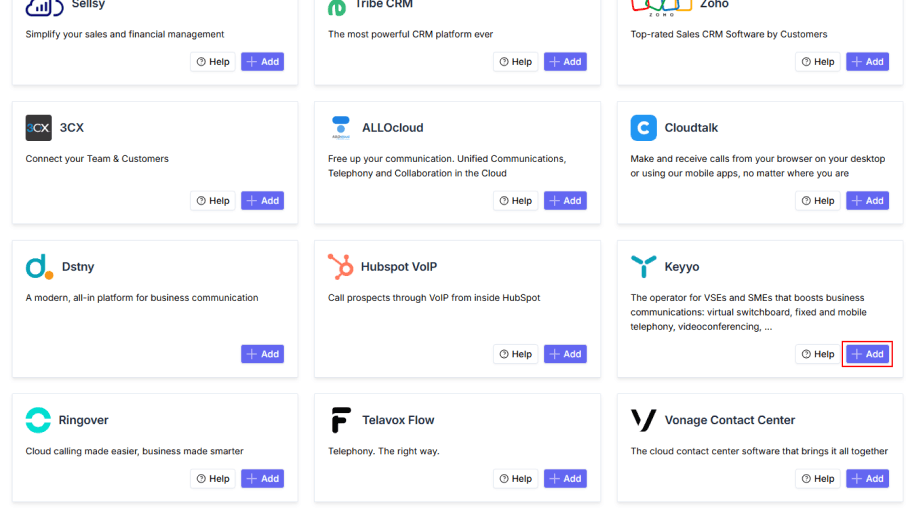The height and width of the screenshot is (512, 914).
Task: Open Help for Hubspot VoIP
Action: point(515,354)
